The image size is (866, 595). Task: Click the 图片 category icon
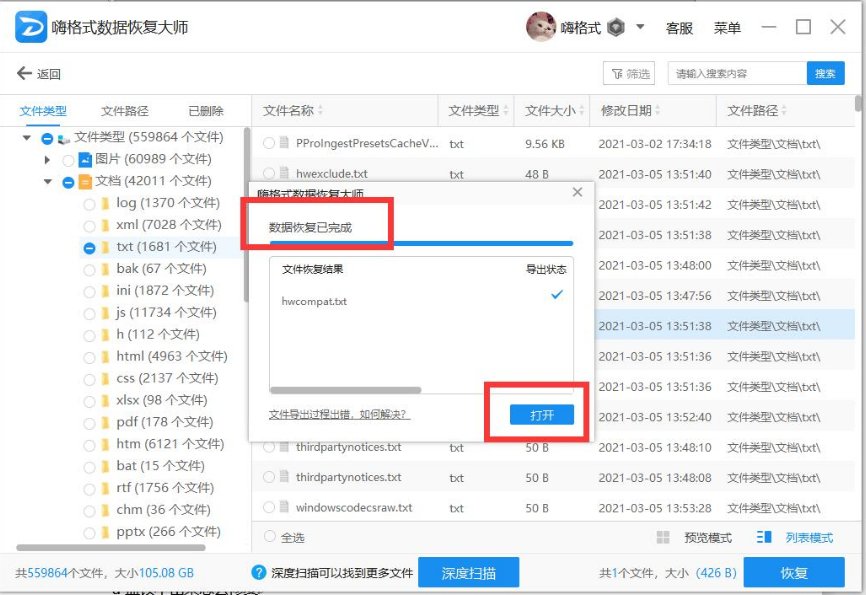[85, 160]
